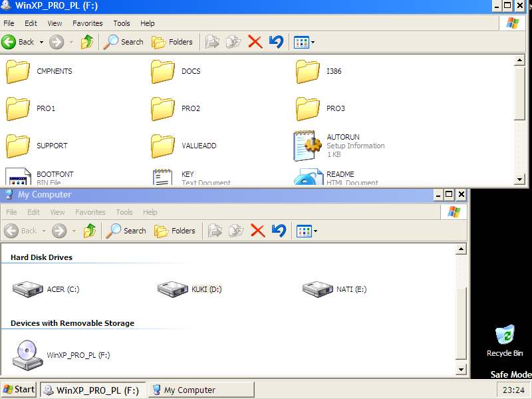Screen dimensions: 532x399
Task: Click Back in the WinXP_PRO_PL window
Action: [x=18, y=42]
